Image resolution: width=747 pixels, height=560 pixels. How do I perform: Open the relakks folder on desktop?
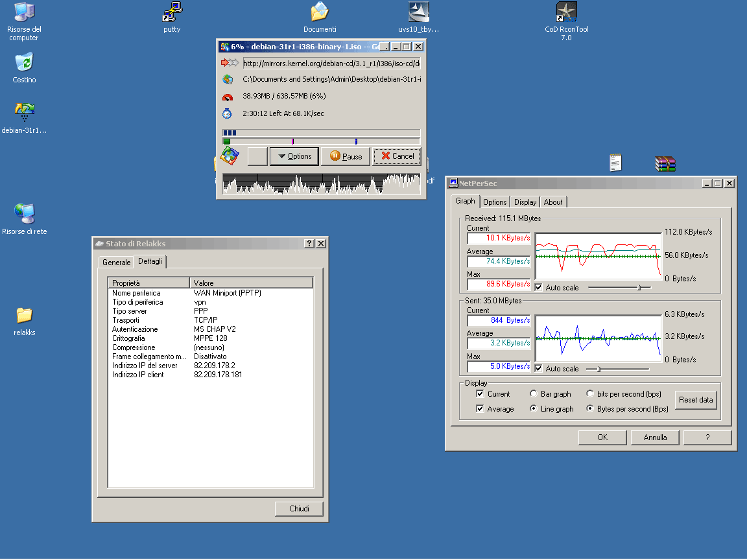point(24,315)
